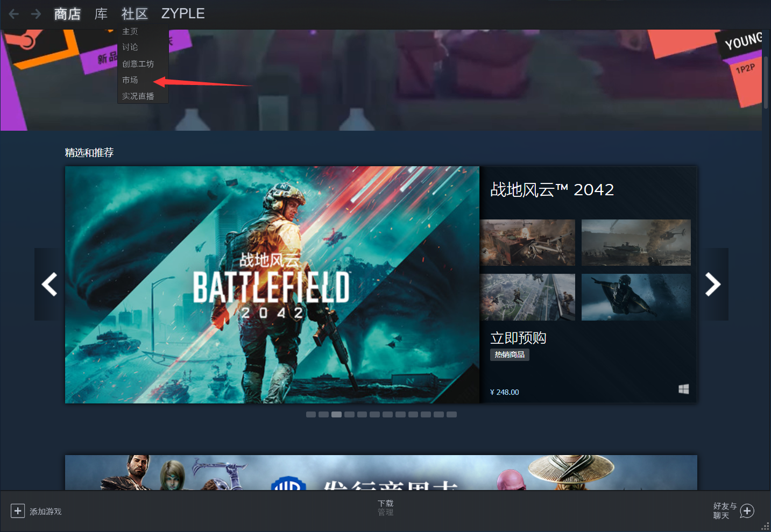Jump to the last carousel page dot
This screenshot has height=532, width=771.
click(452, 415)
